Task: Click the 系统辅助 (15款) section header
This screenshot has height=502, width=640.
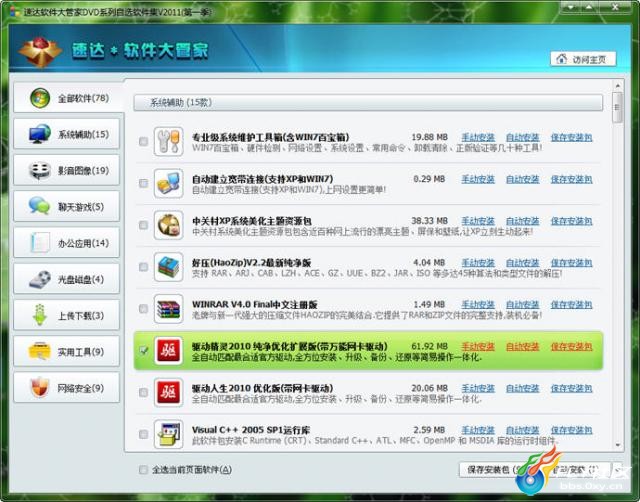Action: pyautogui.click(x=368, y=102)
